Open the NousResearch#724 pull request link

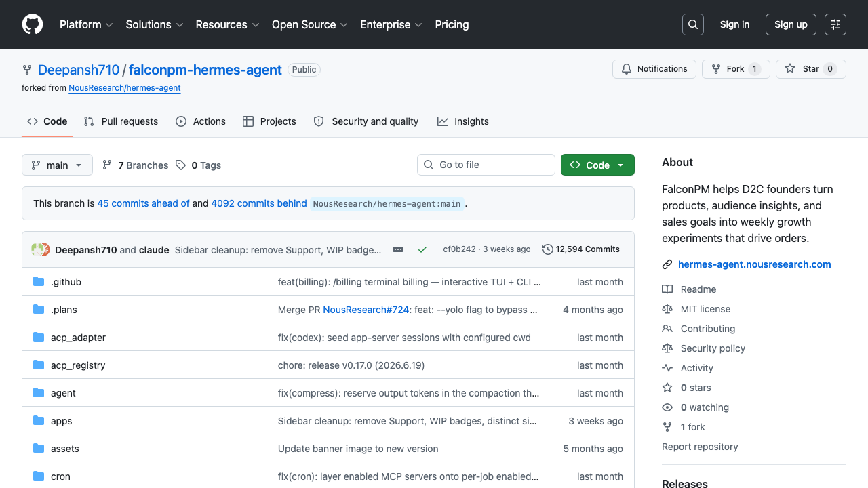(x=366, y=310)
